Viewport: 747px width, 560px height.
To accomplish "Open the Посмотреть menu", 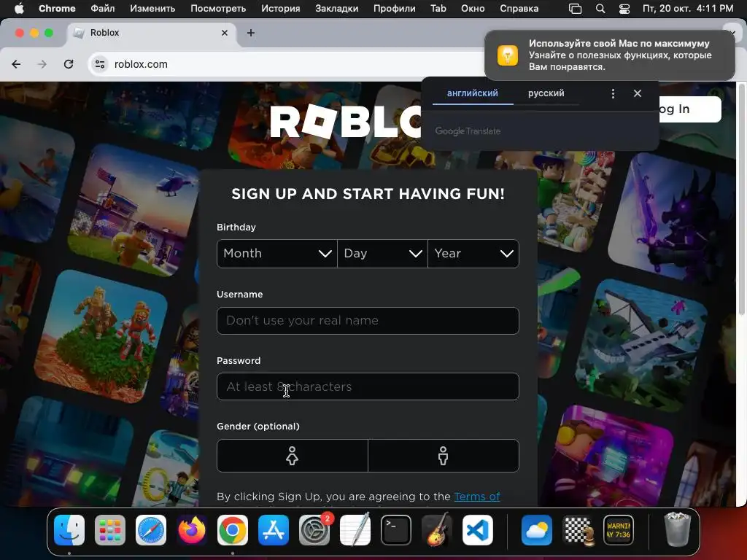I will click(x=218, y=9).
